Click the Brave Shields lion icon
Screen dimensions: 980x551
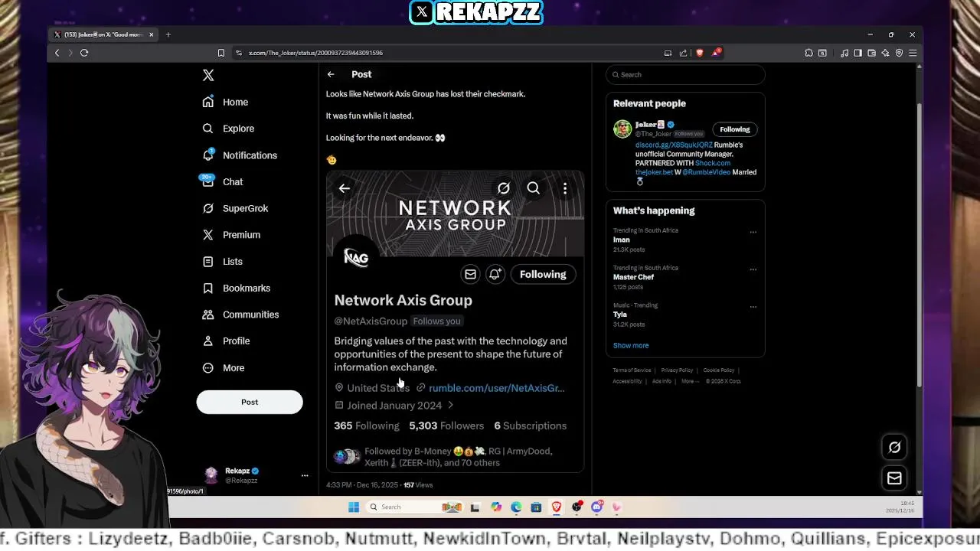click(700, 53)
